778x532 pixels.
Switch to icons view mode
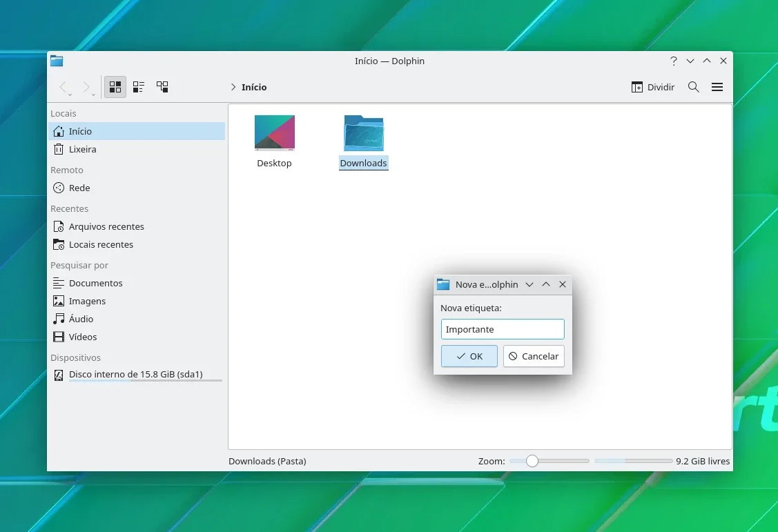tap(115, 87)
